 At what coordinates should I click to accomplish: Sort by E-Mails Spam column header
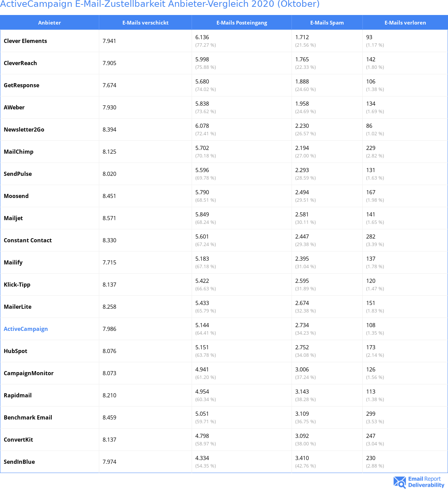pos(327,22)
